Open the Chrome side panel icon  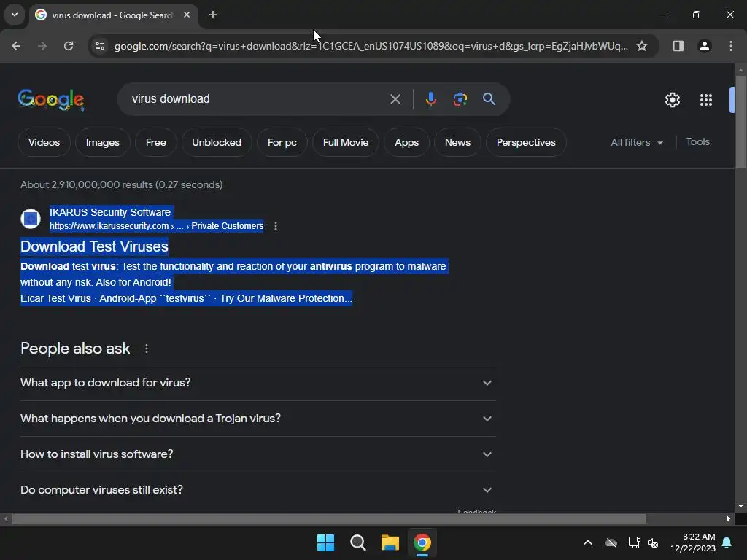click(678, 46)
